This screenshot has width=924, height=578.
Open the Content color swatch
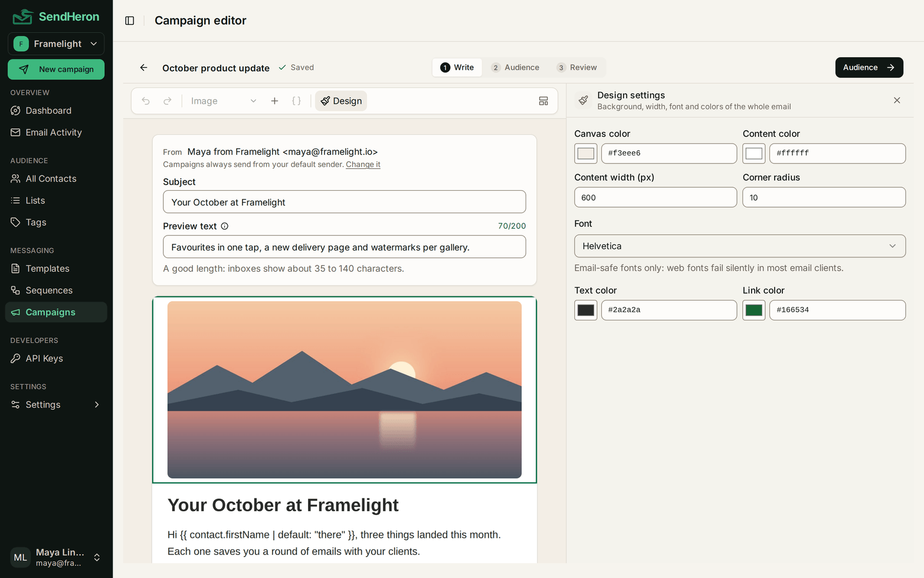(x=754, y=154)
